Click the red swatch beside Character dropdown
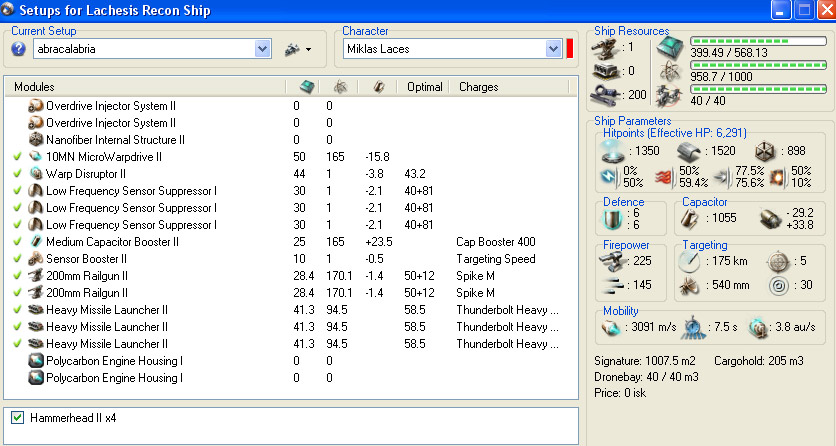The image size is (836, 446). (570, 48)
